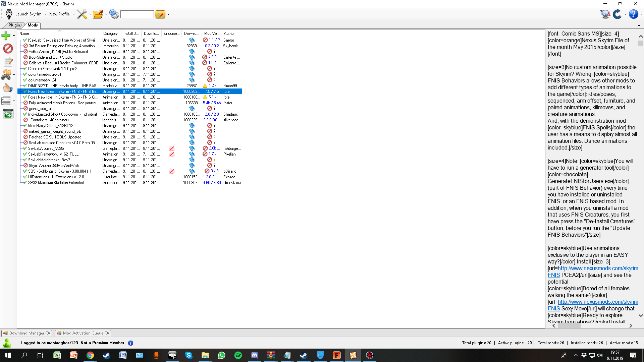The width and height of the screenshot is (644, 362).
Task: Click the toolbar search text field
Action: point(137,14)
